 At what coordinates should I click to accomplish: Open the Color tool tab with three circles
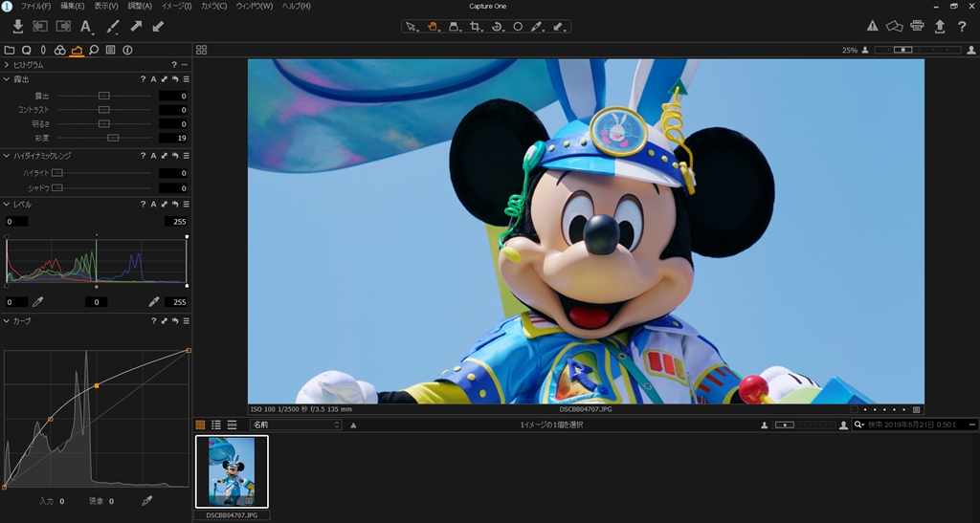coord(59,50)
